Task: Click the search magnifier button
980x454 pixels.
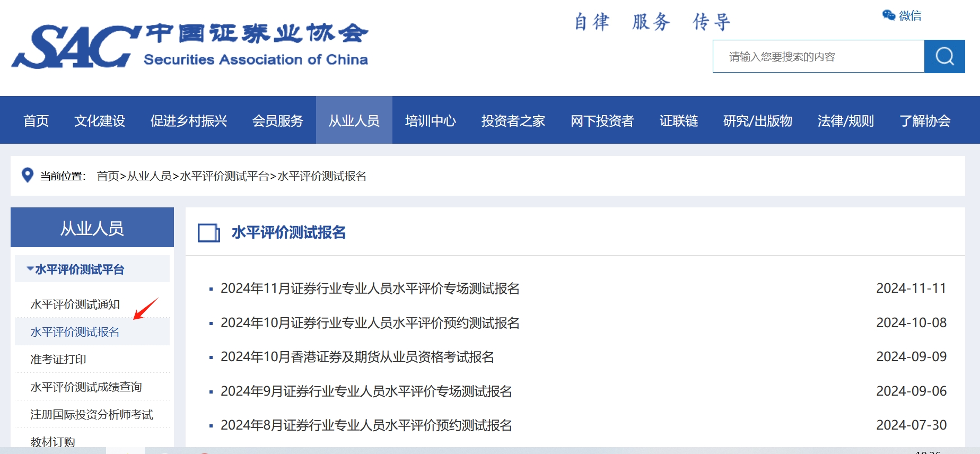Action: coord(944,56)
